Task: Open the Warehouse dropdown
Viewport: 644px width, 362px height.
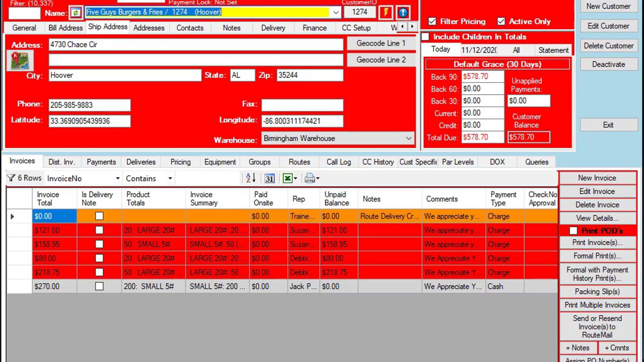Action: tap(409, 138)
